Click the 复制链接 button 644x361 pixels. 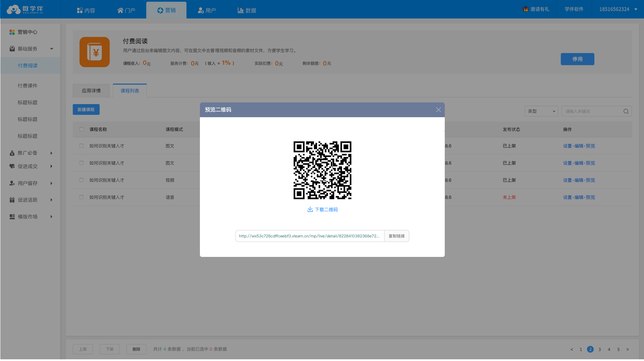click(396, 236)
